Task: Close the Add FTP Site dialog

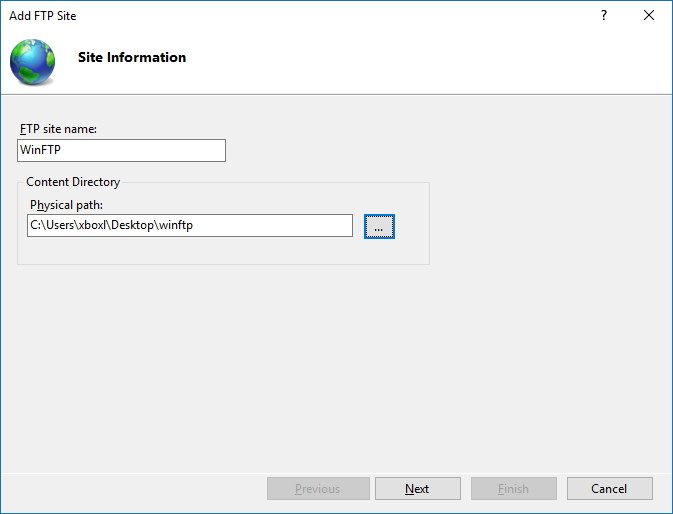Action: coord(650,16)
